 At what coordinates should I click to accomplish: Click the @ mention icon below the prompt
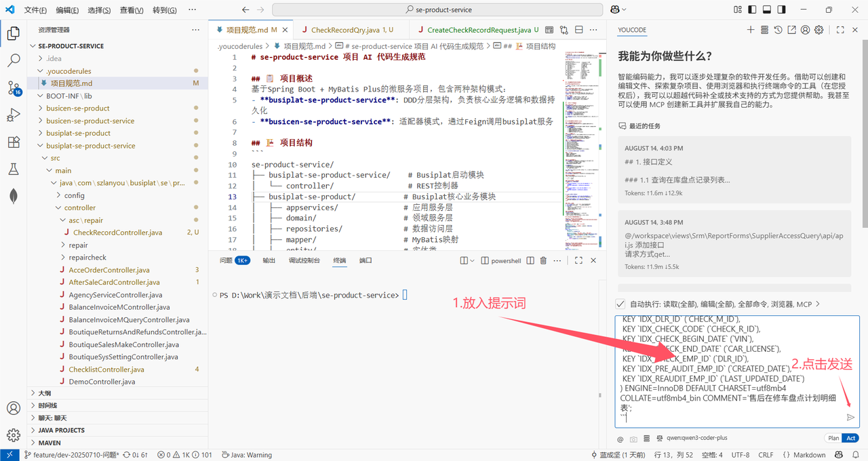coord(620,439)
